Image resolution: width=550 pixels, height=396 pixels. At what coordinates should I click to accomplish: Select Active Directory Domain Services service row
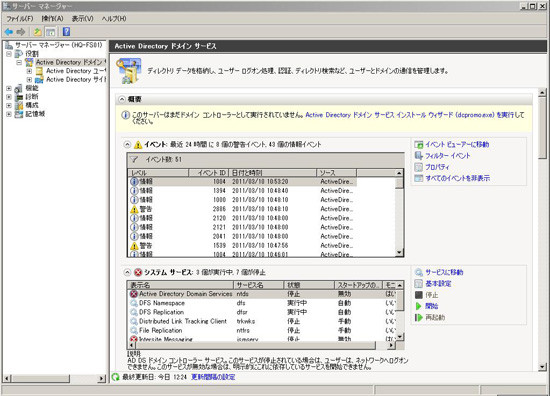point(262,294)
